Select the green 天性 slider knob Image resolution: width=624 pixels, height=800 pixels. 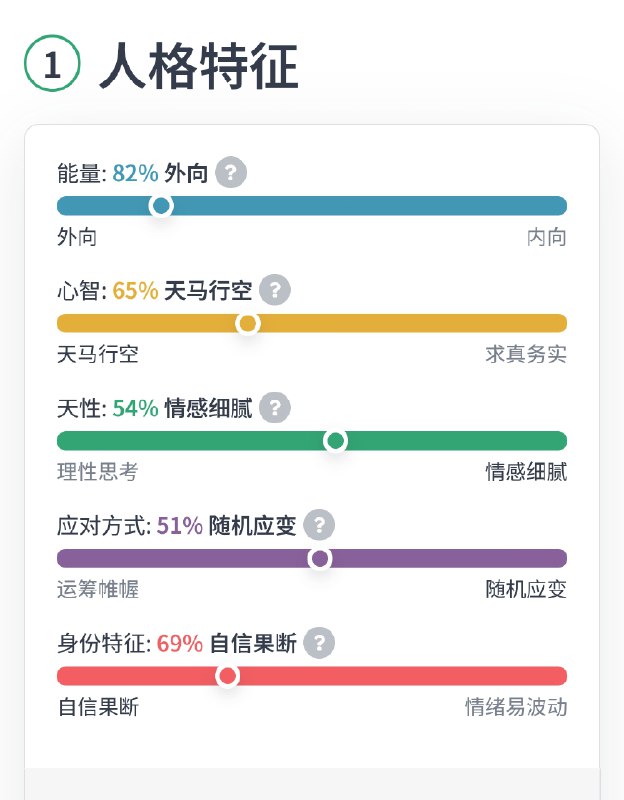334,440
